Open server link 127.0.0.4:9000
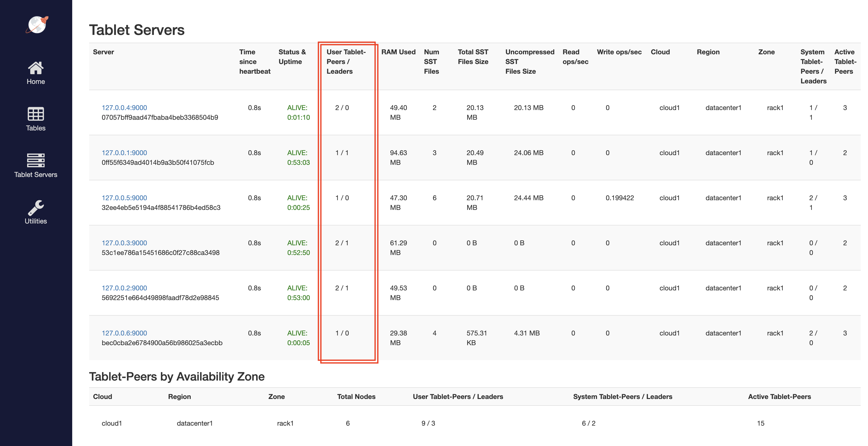 point(124,108)
